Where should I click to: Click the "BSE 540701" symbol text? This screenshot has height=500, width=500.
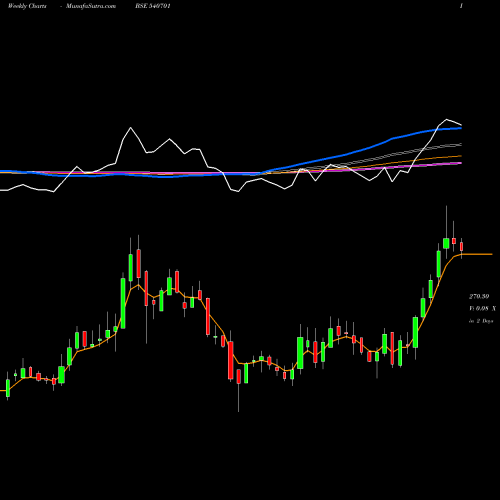(153, 6)
